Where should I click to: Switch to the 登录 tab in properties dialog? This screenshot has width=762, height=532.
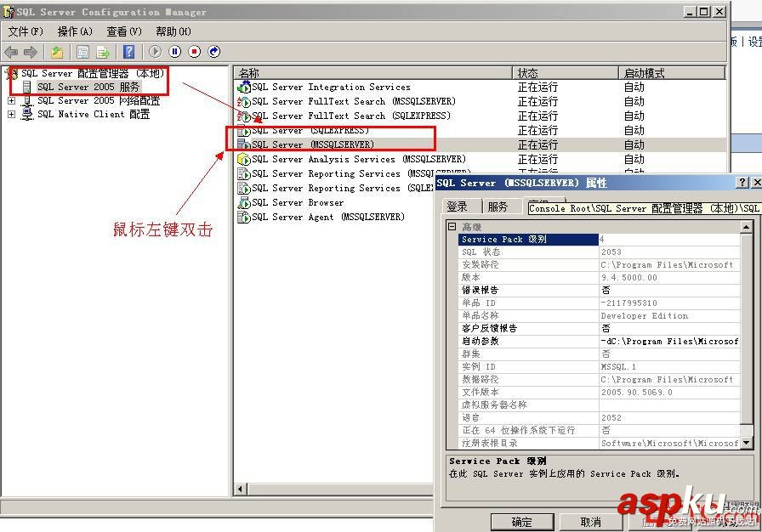tap(458, 207)
